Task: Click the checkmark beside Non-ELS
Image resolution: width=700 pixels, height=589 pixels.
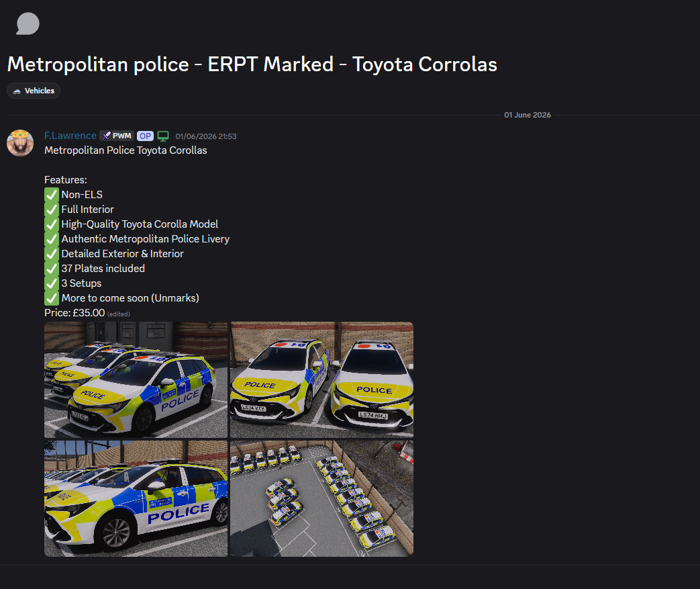Action: point(52,195)
